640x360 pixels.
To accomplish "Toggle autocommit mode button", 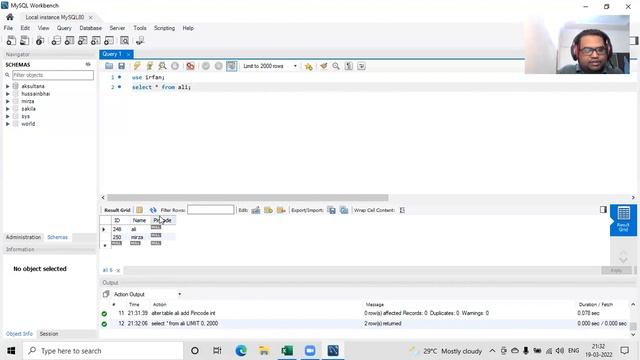I will [x=231, y=66].
